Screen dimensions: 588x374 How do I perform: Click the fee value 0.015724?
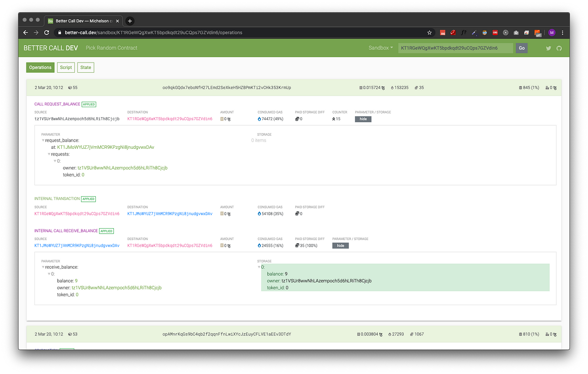[x=372, y=88]
